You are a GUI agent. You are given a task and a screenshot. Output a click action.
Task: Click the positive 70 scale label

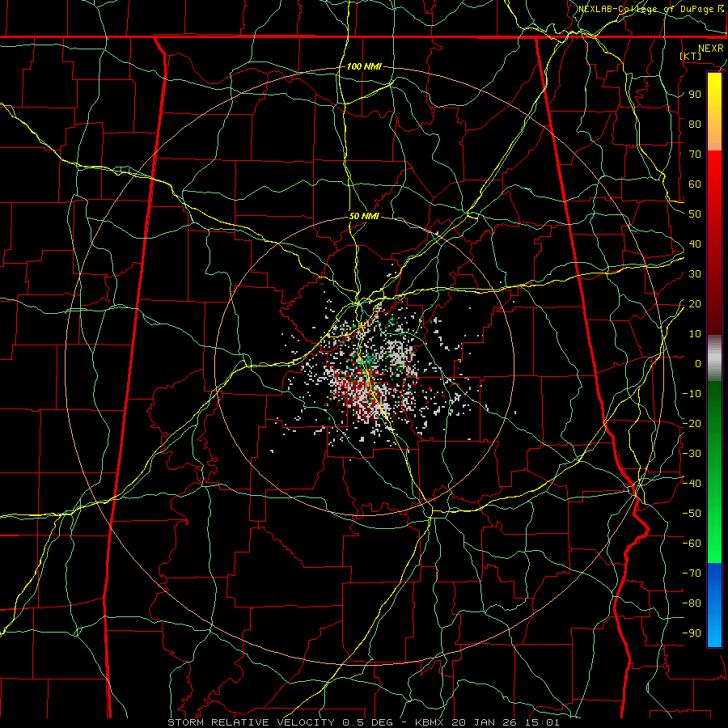(695, 154)
